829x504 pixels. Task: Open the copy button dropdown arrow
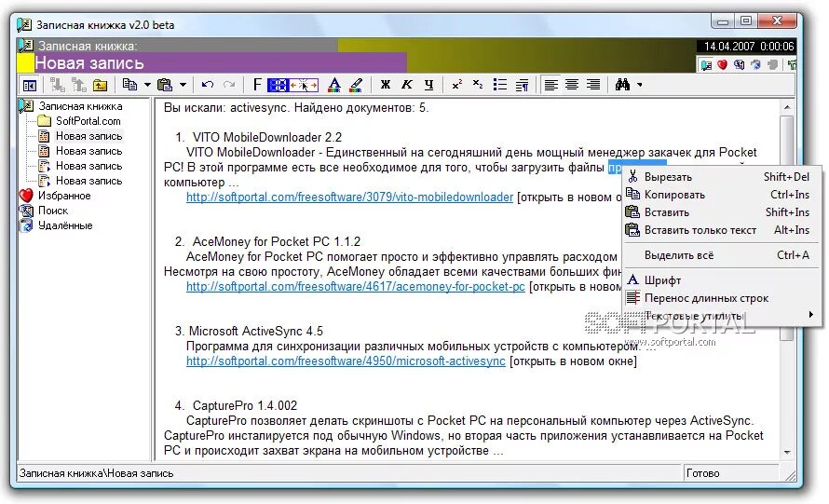[x=147, y=85]
